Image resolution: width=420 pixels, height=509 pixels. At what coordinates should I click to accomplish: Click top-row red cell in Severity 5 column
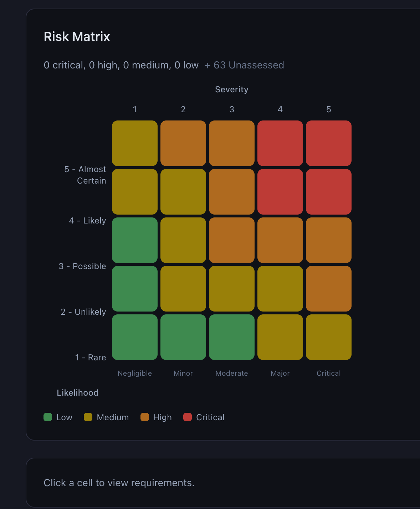click(328, 143)
